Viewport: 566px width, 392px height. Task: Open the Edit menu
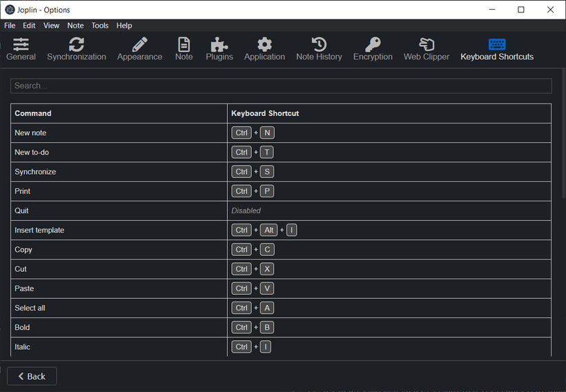(x=29, y=26)
